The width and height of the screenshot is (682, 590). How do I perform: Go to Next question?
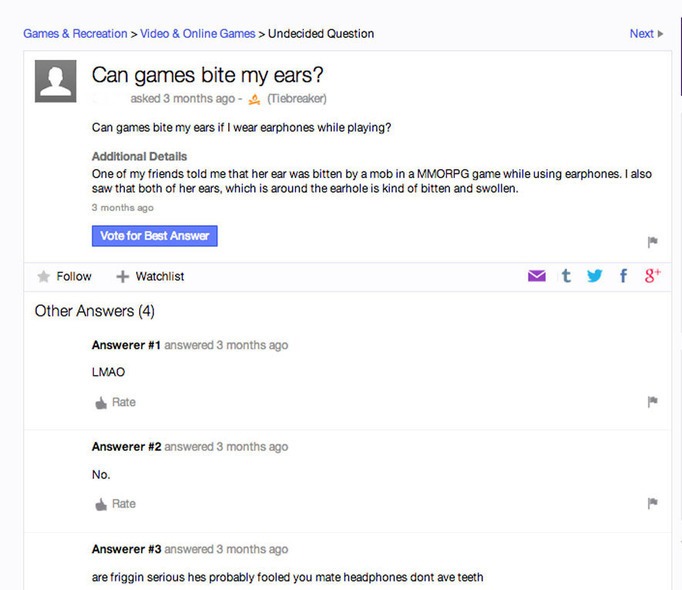point(645,33)
